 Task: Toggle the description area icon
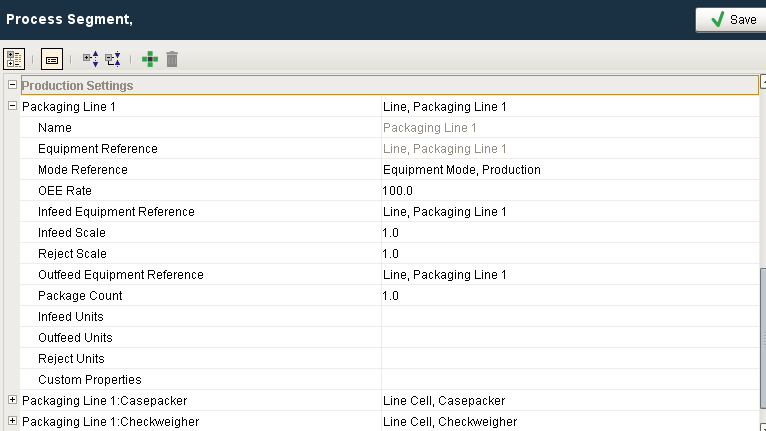(52, 59)
